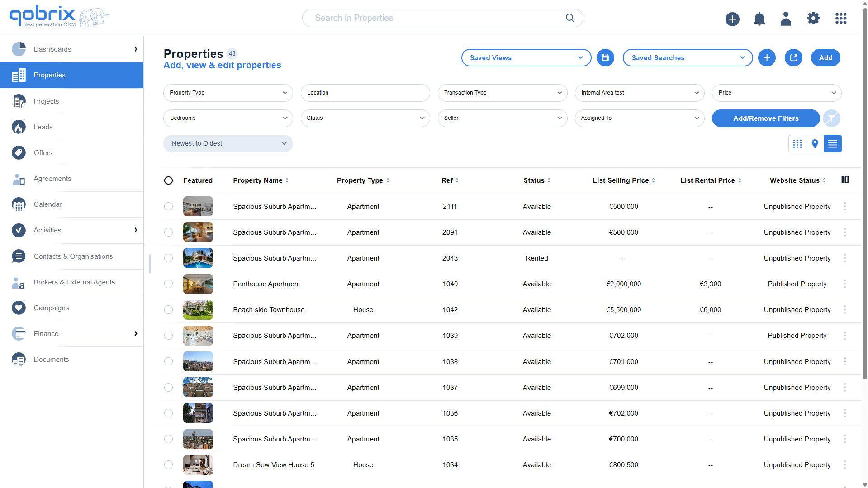Viewport: 868px width, 488px height.
Task: Focus the Search in Properties field
Action: click(x=442, y=18)
